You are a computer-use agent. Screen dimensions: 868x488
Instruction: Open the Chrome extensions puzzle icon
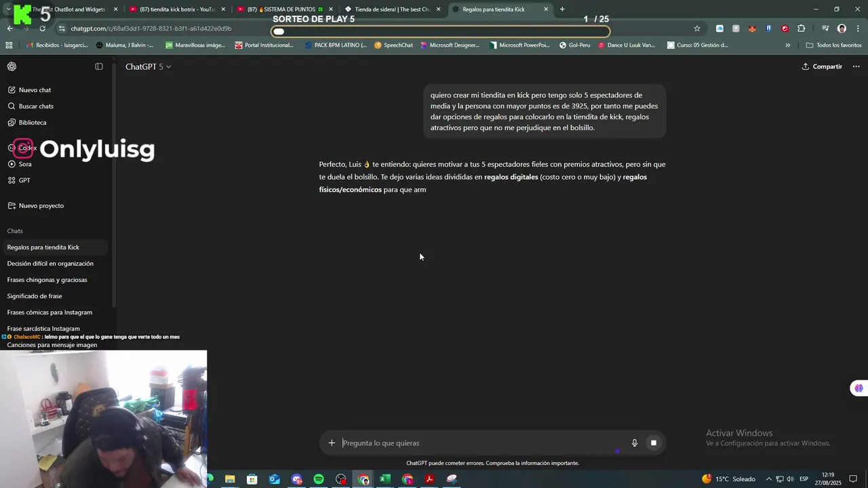tap(801, 28)
